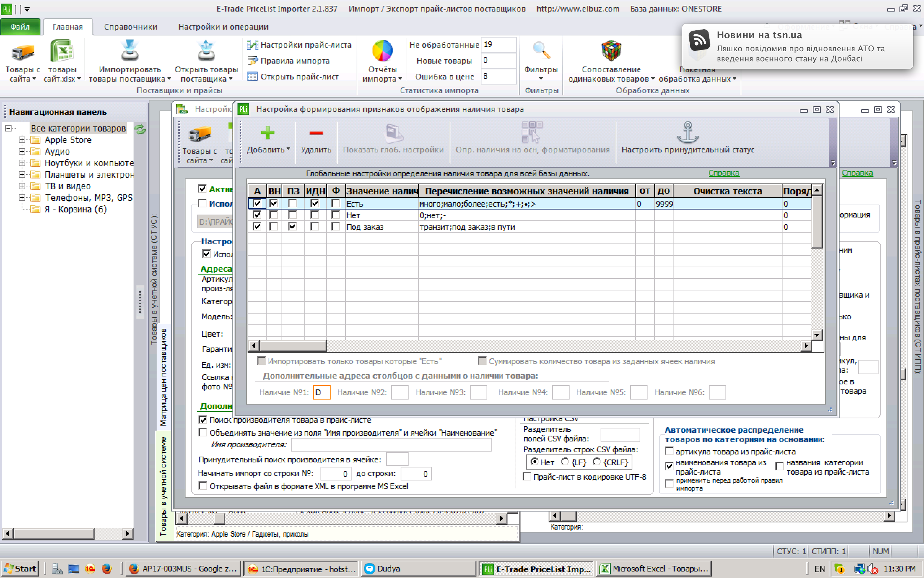This screenshot has height=578, width=924.
Task: Click 'Открыть товары поставщика' icon
Action: click(206, 51)
